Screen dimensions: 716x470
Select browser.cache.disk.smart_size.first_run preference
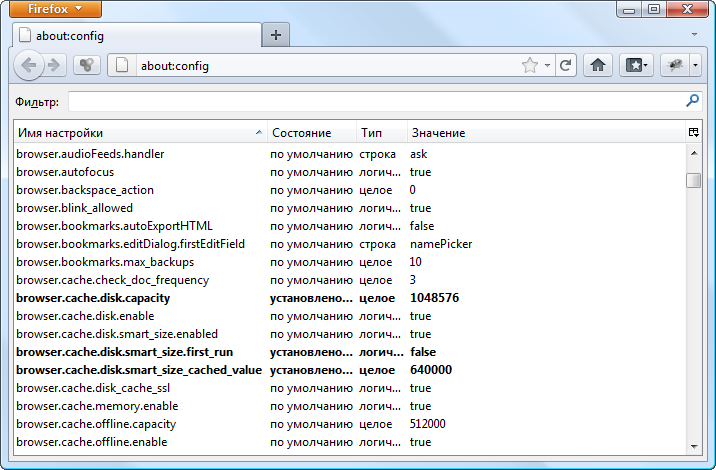tap(350, 352)
